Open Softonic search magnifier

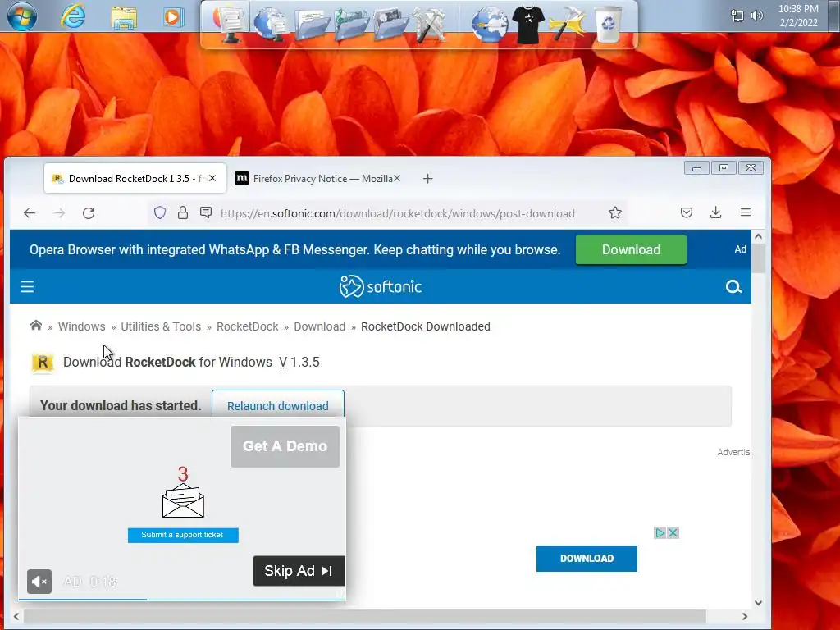pos(733,286)
